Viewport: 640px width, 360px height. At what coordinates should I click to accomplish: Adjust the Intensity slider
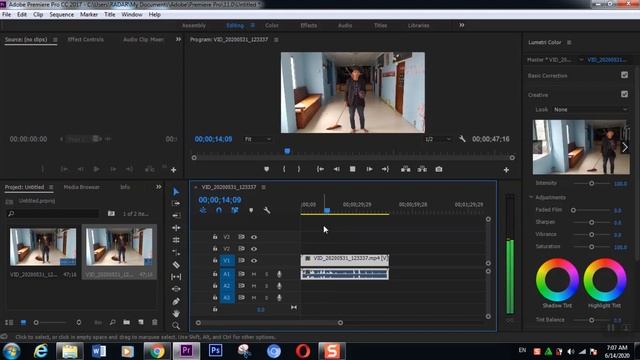coord(591,184)
